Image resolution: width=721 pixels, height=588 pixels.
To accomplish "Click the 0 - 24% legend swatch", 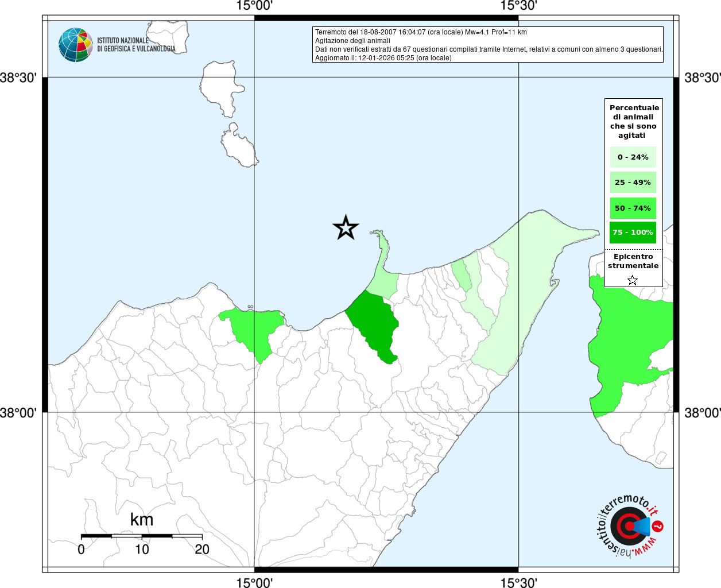I will [633, 157].
